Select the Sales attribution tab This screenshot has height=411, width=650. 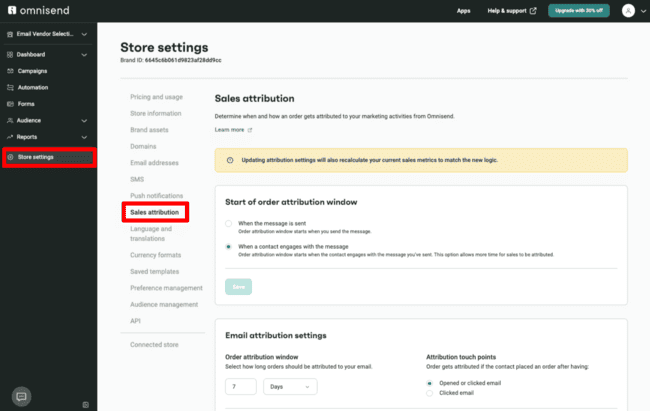[x=155, y=212]
